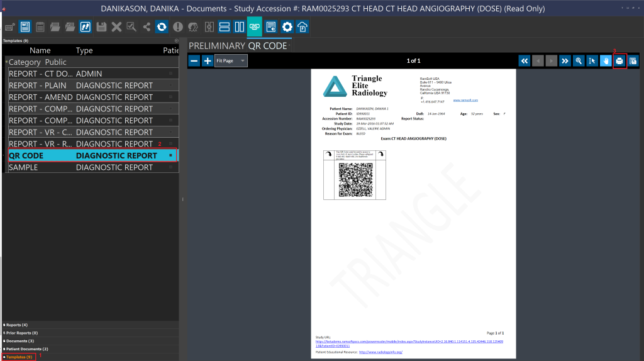Zoom in with the plus button
The image size is (644, 361).
(208, 61)
